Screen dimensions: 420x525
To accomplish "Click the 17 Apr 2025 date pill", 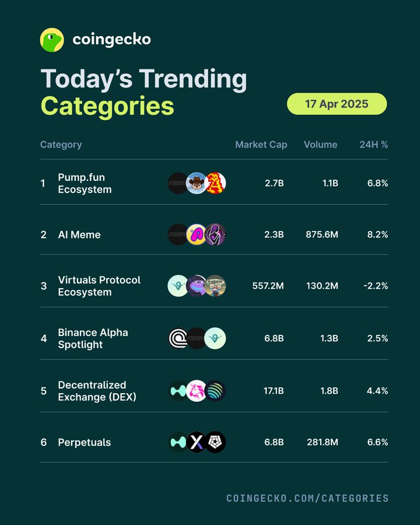I will coord(337,104).
